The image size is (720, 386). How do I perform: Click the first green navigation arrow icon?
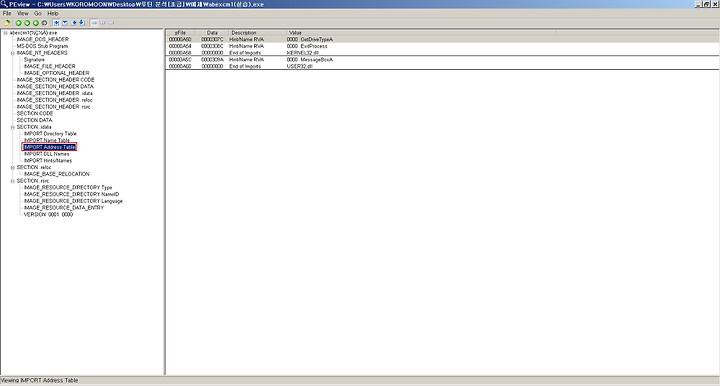click(x=18, y=22)
